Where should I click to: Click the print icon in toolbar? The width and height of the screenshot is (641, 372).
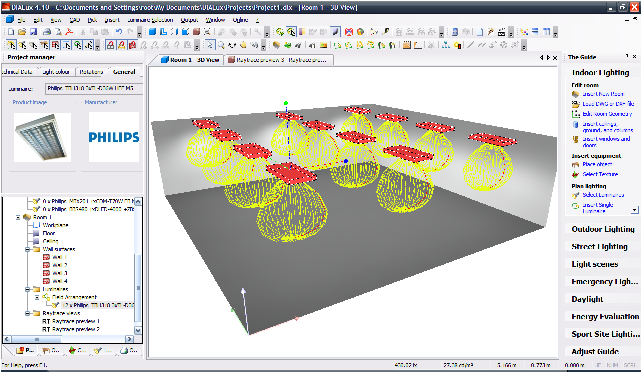pos(47,31)
